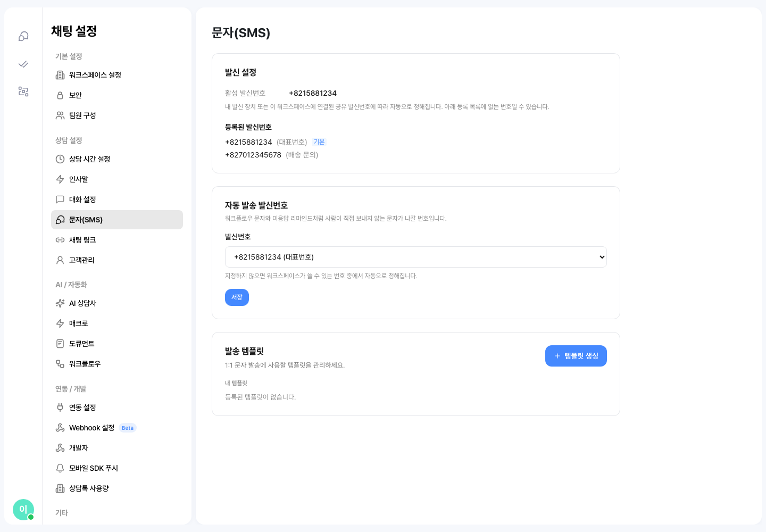The height and width of the screenshot is (532, 766).
Task: Click the 발신 설정 heading
Action: (x=241, y=72)
